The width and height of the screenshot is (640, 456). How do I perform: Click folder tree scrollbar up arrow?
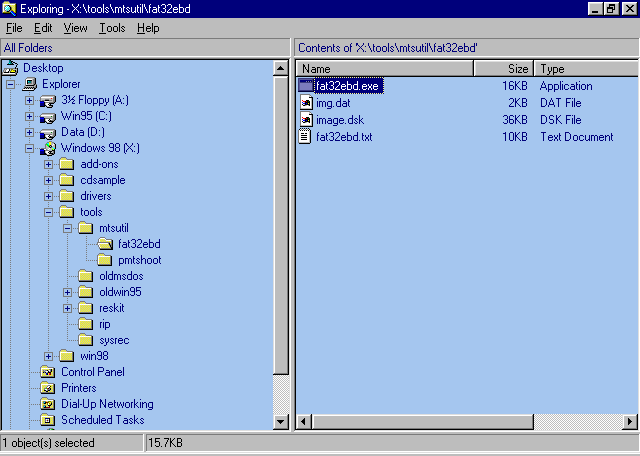pos(281,69)
